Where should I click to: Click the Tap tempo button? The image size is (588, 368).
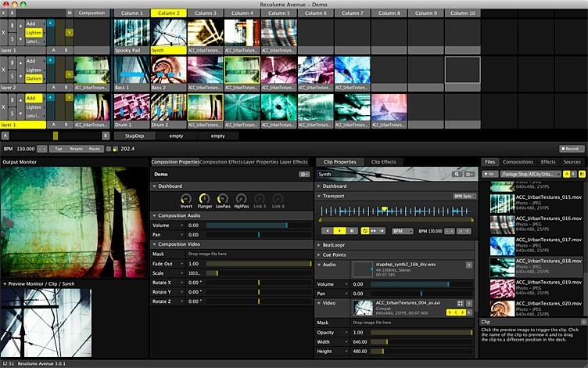pyautogui.click(x=58, y=148)
